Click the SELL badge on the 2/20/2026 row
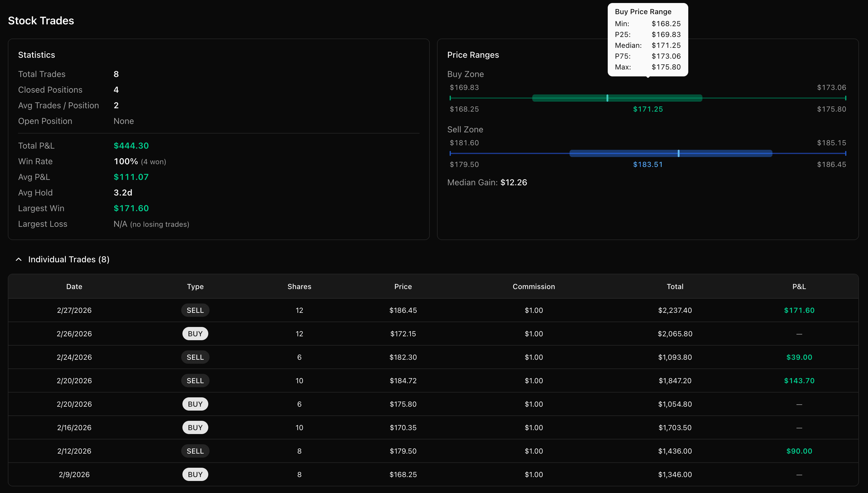Screen dimensions: 868x493 click(x=195, y=380)
